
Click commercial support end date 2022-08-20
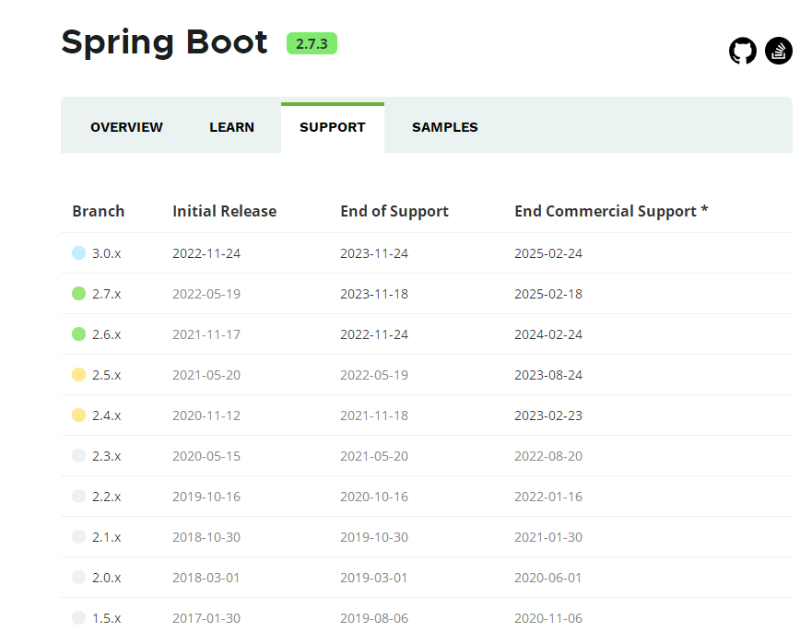point(548,456)
